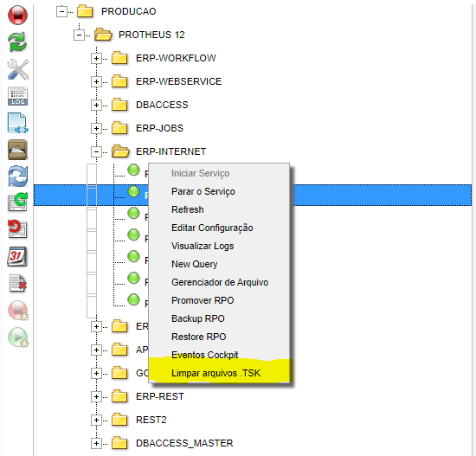The height and width of the screenshot is (456, 476).
Task: Click the document with red X icon
Action: (x=17, y=283)
